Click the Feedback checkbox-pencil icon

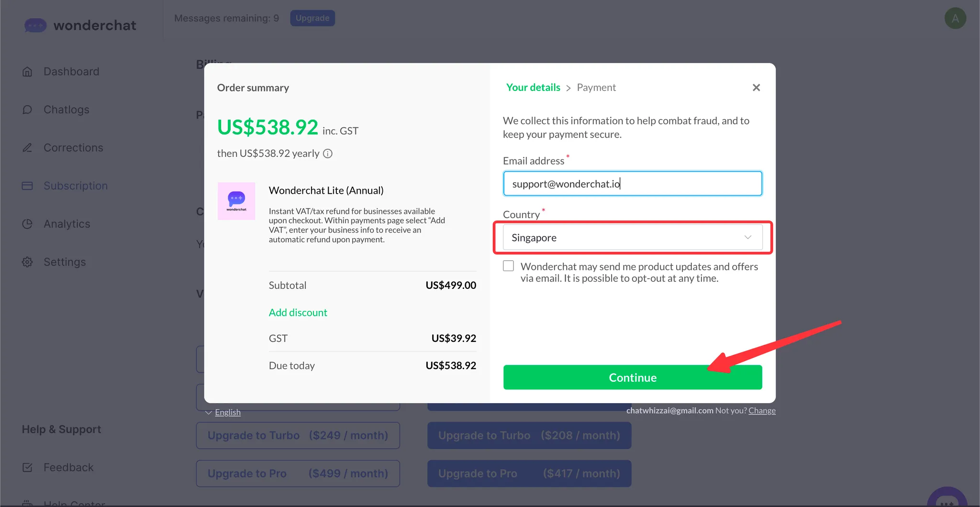tap(27, 467)
